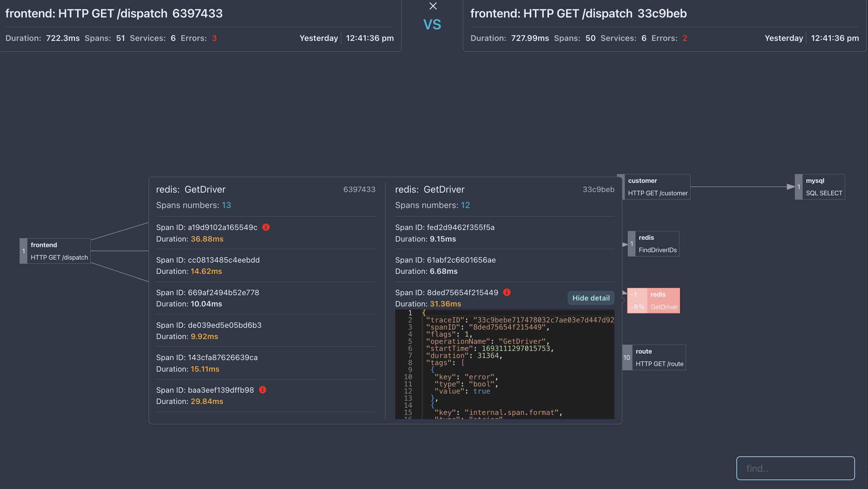This screenshot has width=868, height=489.
Task: Click Errors count 2 on right trace
Action: tap(685, 38)
